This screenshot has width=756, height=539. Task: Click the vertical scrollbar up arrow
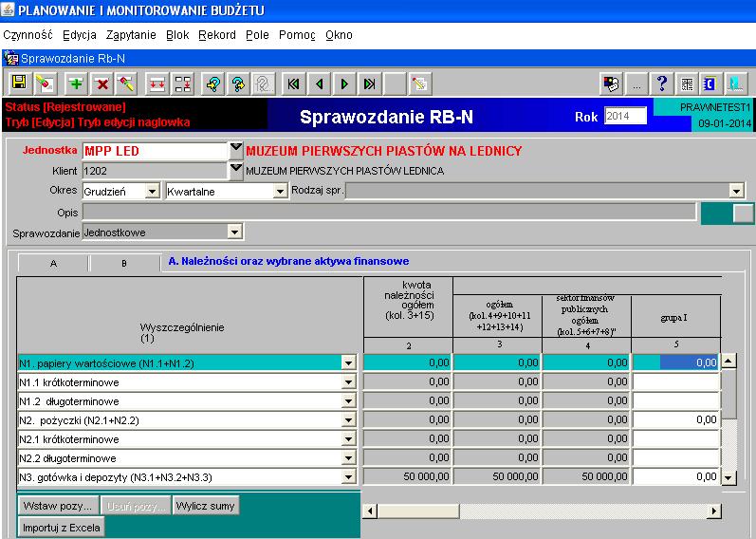728,361
